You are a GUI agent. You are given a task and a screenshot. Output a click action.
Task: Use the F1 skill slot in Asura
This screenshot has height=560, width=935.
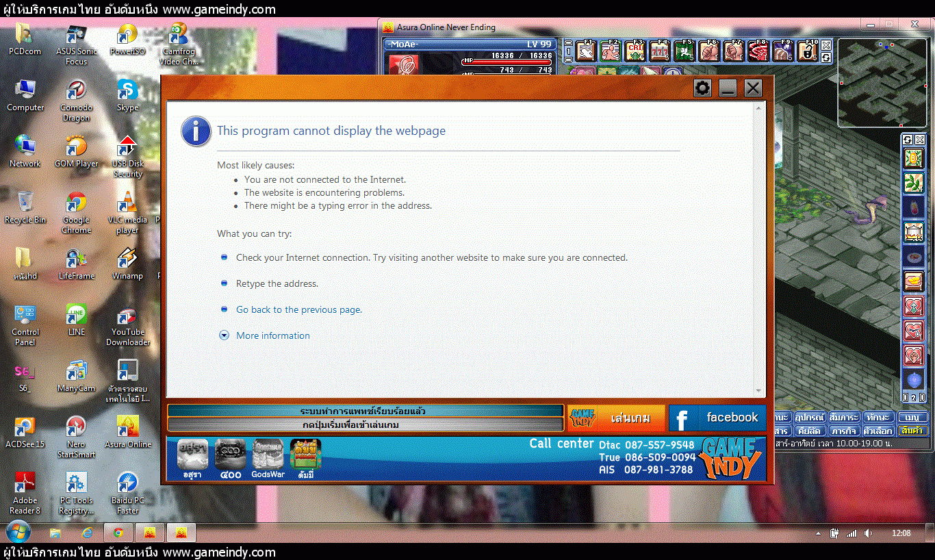pyautogui.click(x=585, y=51)
